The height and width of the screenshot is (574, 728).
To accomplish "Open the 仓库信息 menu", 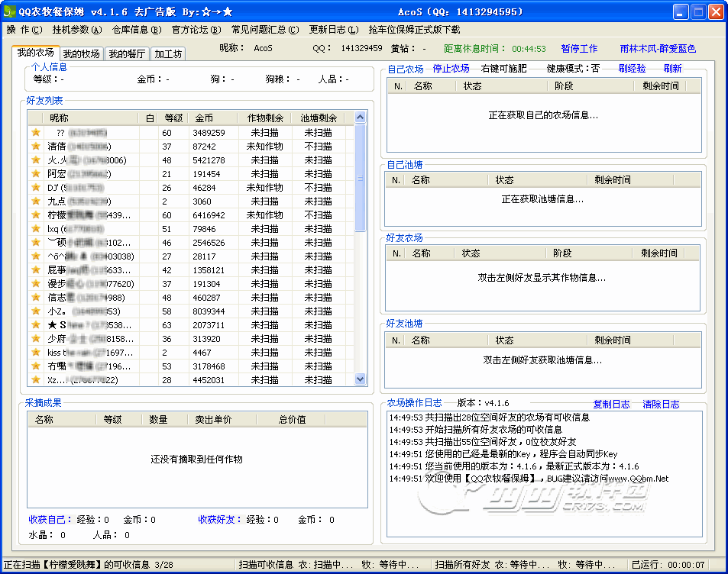I will pos(137,30).
